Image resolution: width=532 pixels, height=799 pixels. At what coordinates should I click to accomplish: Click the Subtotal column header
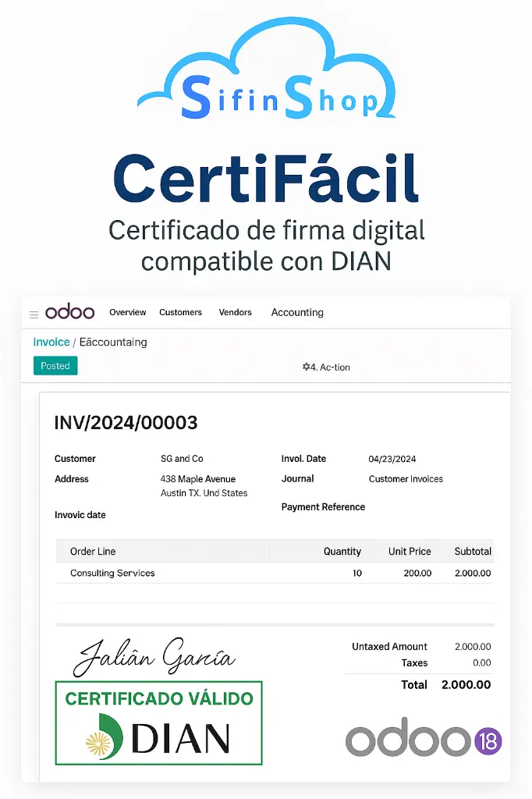(473, 552)
